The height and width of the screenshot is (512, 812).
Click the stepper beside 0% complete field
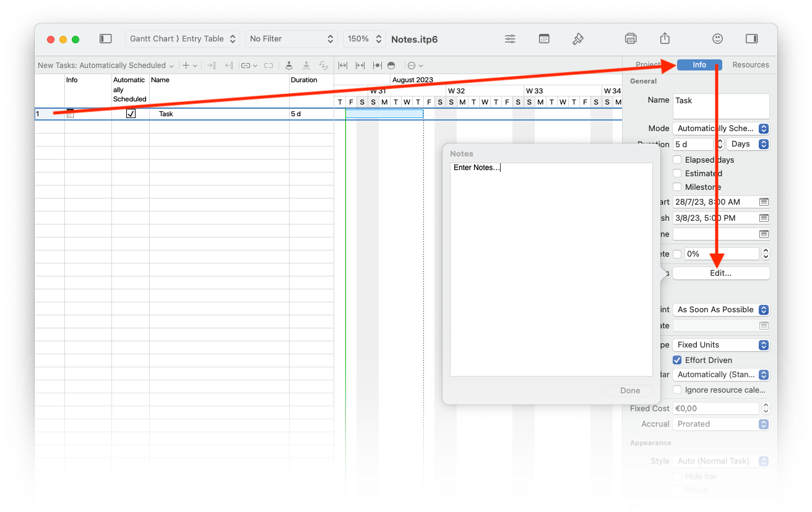pos(766,254)
